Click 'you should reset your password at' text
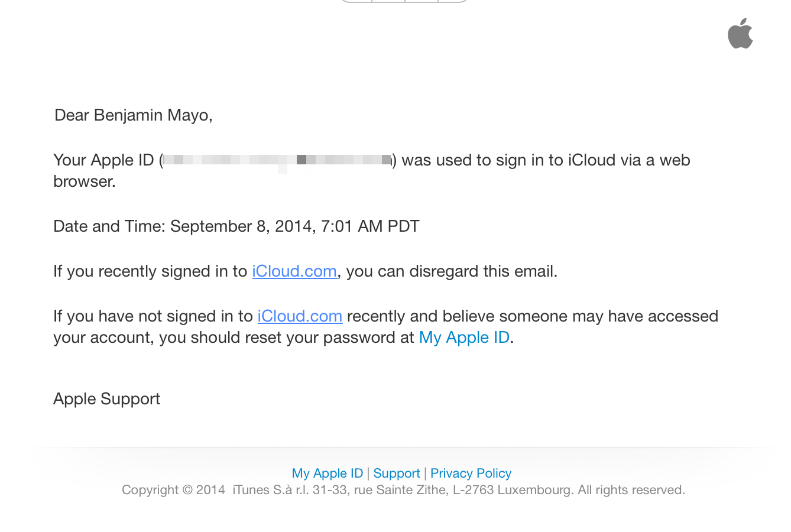Screen dimensions: 791x532 pos(286,338)
